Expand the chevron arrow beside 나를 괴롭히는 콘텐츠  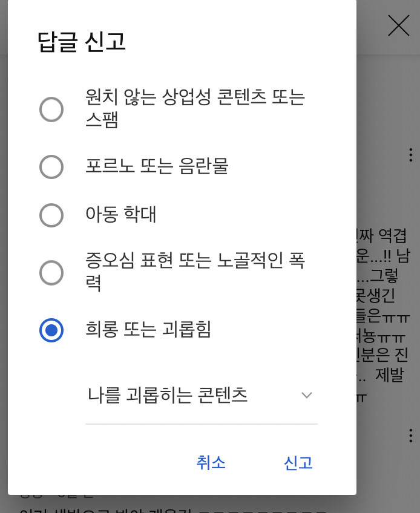point(306,395)
